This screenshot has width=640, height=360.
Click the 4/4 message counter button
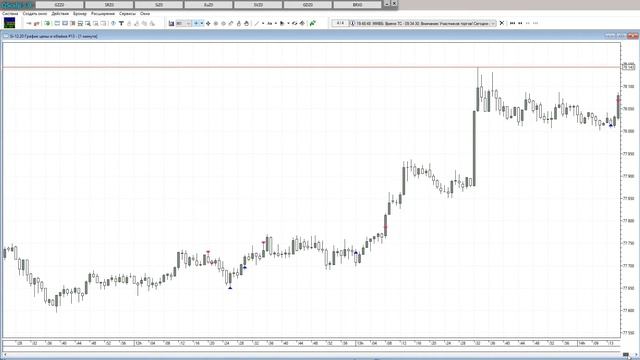tap(340, 23)
